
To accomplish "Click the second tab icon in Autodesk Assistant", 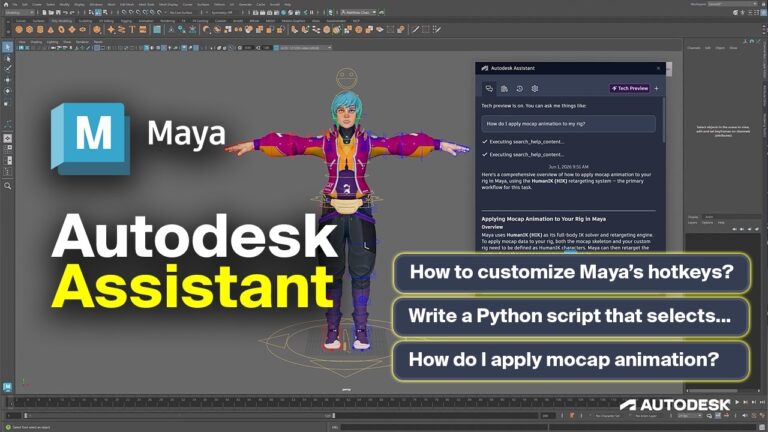I will (x=504, y=89).
